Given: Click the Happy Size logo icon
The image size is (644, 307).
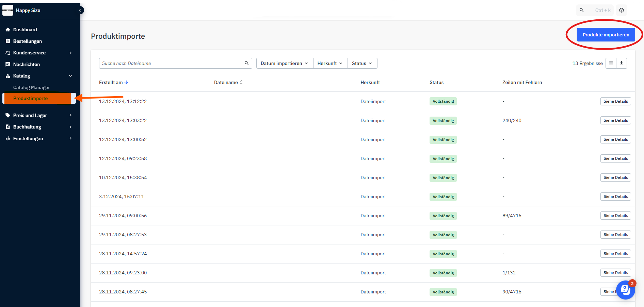Looking at the screenshot, I should tap(8, 10).
